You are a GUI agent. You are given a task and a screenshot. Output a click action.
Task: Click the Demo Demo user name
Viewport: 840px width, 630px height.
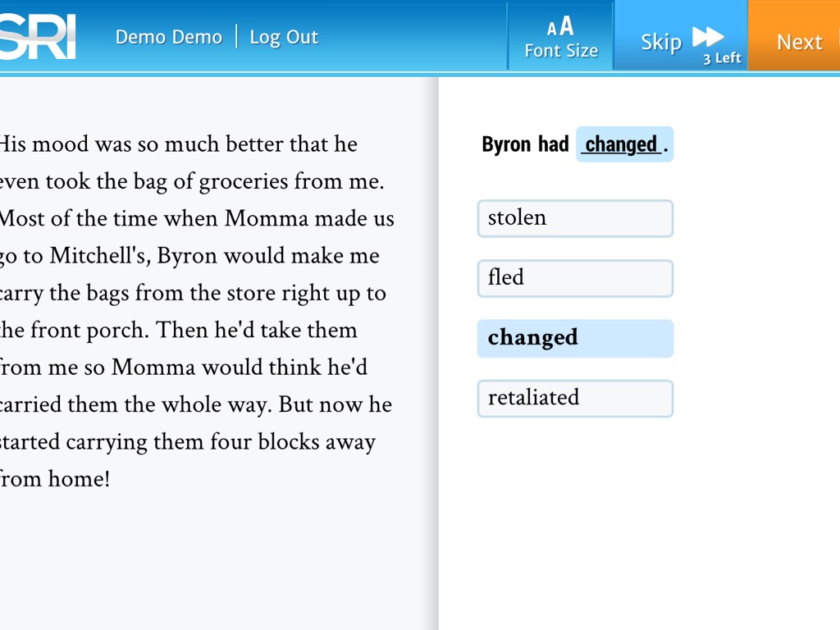point(168,37)
